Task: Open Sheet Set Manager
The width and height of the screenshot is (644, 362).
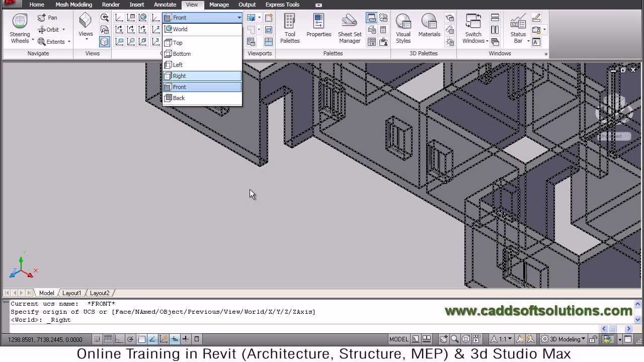Action: tap(350, 29)
